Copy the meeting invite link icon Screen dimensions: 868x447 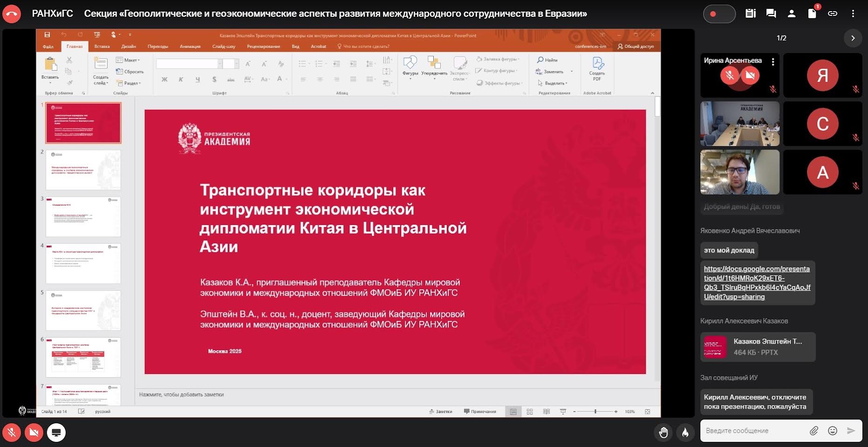(x=833, y=14)
